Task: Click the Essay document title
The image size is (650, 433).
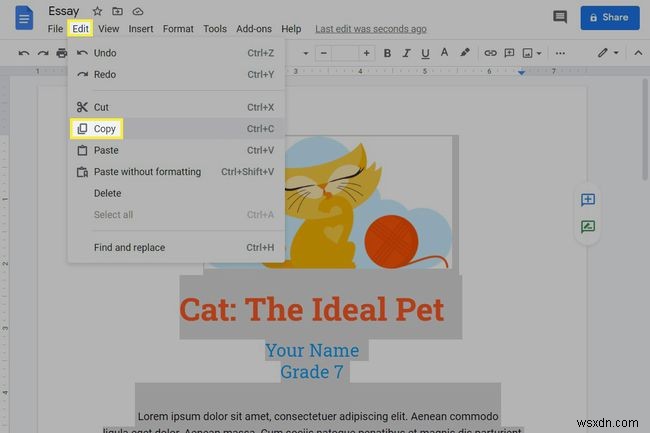Action: point(63,11)
